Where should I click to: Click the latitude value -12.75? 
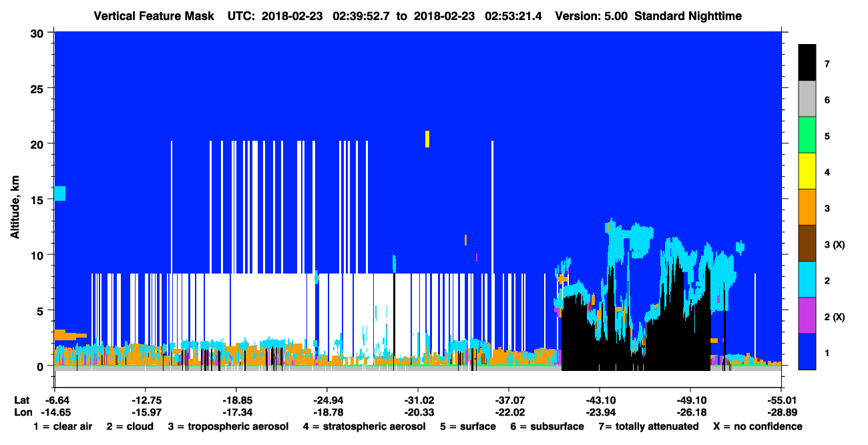pyautogui.click(x=146, y=400)
